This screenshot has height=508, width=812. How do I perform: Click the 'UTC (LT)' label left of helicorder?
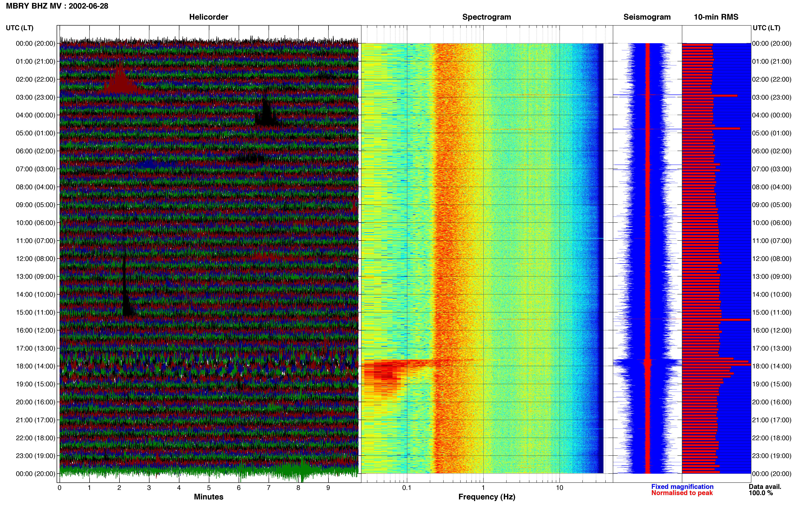pyautogui.click(x=20, y=28)
